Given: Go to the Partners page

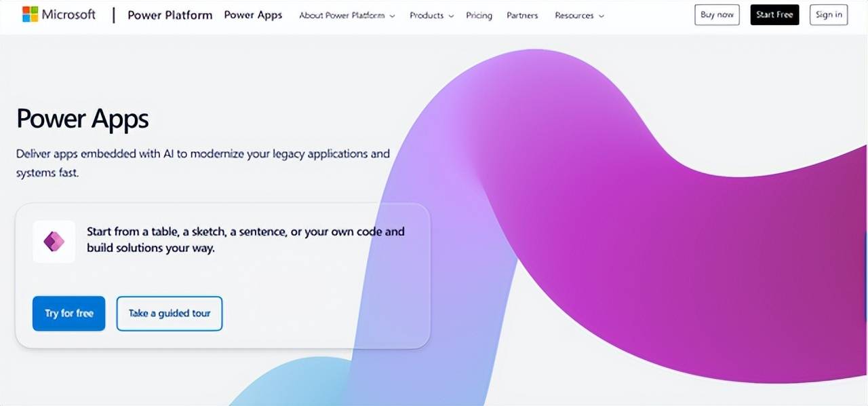Looking at the screenshot, I should click(x=522, y=15).
